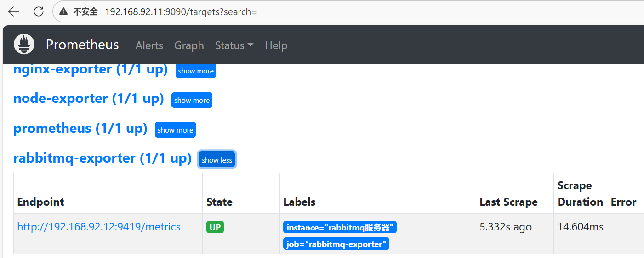Screen dimensions: 644x258
Task: Click the instance="rabbitmq服务器" label badge
Action: [340, 227]
